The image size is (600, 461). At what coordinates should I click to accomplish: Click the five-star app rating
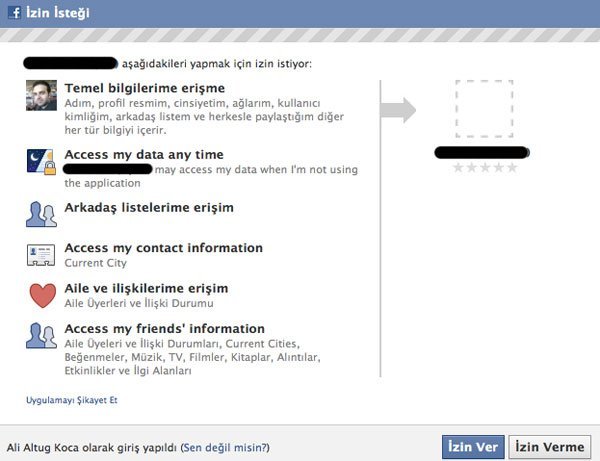click(x=485, y=168)
